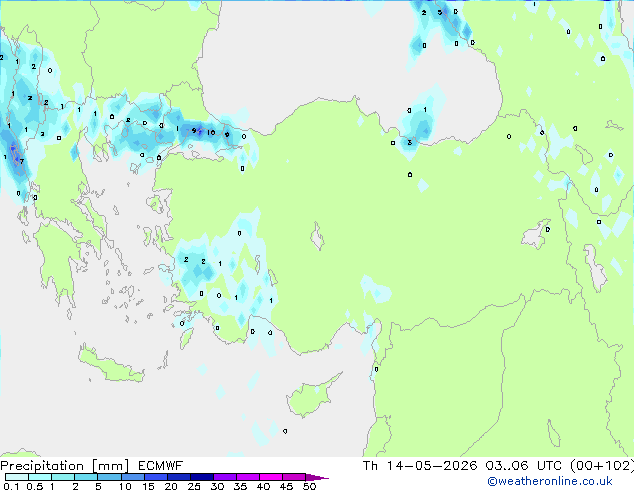Screen dimensions: 634x490
Task: Click the legend label 30
Action: (217, 486)
